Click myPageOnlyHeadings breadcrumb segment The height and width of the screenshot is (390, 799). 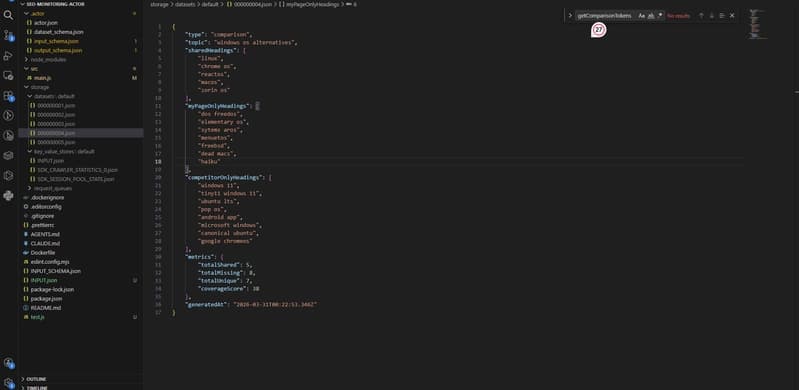312,4
